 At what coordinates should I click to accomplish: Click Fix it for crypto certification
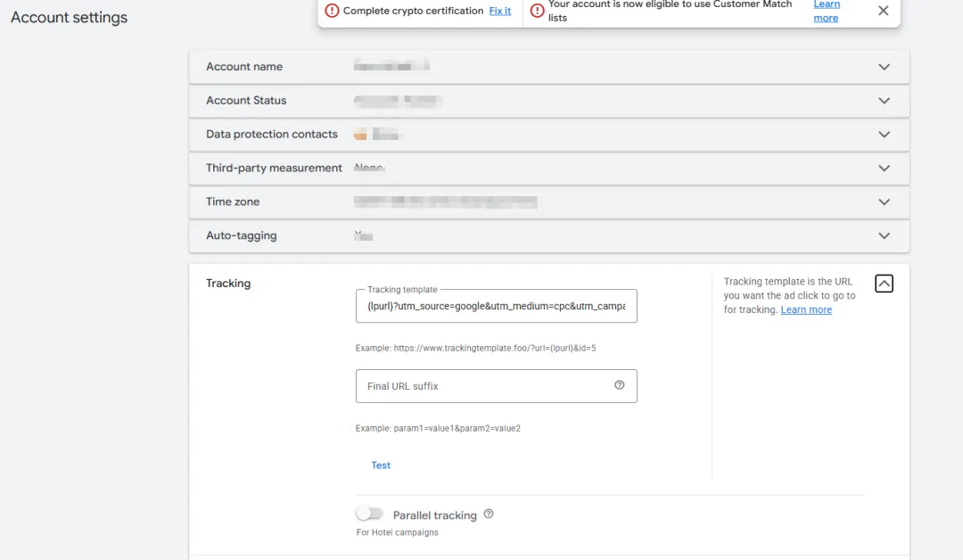click(x=500, y=11)
